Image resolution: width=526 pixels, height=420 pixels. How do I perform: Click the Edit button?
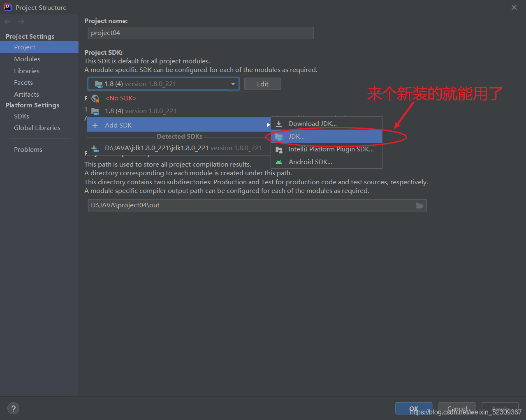(262, 84)
